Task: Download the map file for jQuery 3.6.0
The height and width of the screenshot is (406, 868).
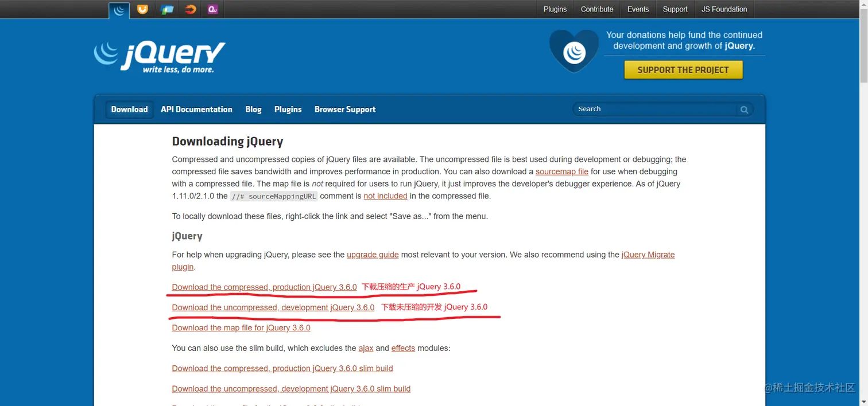Action: tap(241, 328)
